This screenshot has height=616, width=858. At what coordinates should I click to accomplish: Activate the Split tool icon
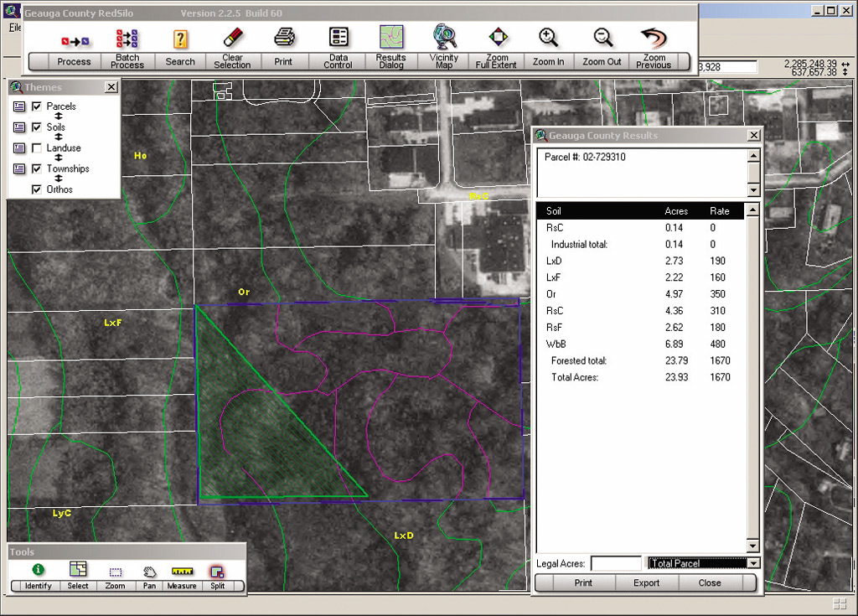(217, 572)
